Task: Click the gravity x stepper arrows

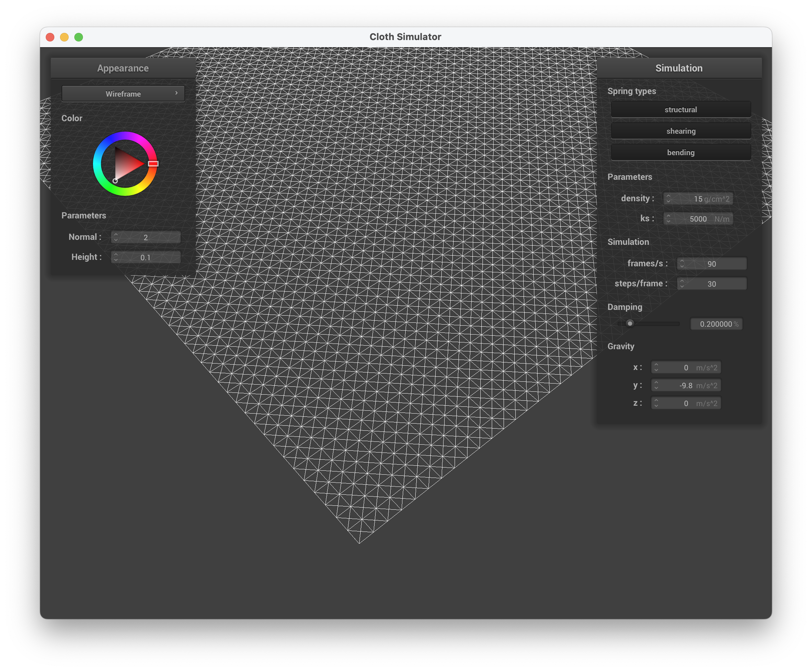Action: pos(656,367)
